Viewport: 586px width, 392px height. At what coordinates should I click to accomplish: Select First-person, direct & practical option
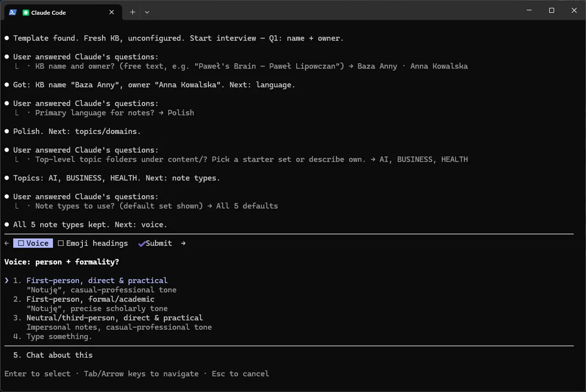point(97,281)
